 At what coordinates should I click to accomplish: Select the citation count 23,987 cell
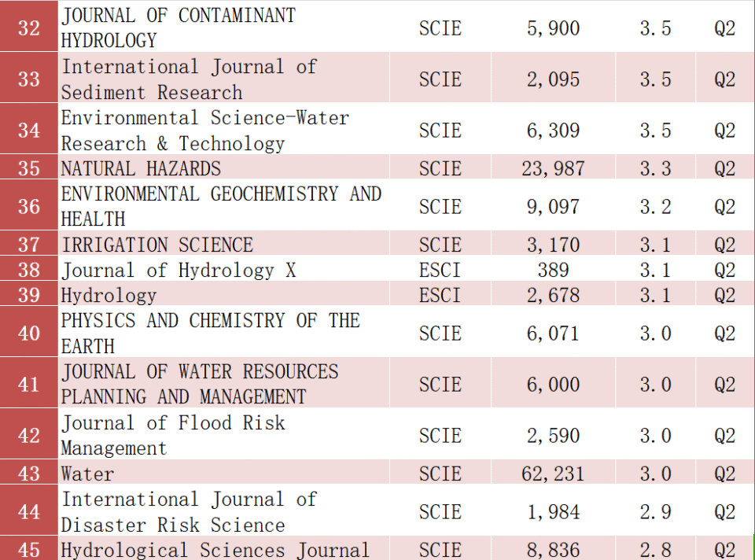click(x=554, y=168)
